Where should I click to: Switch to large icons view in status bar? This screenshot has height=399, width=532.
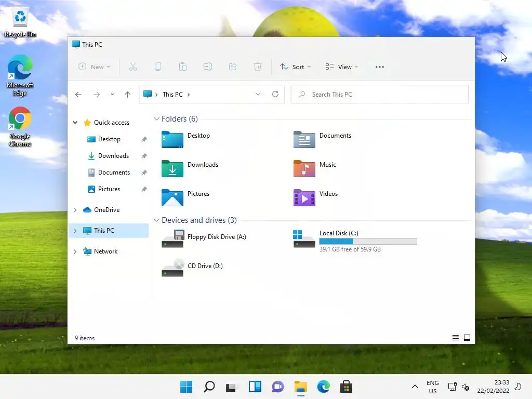pyautogui.click(x=467, y=338)
